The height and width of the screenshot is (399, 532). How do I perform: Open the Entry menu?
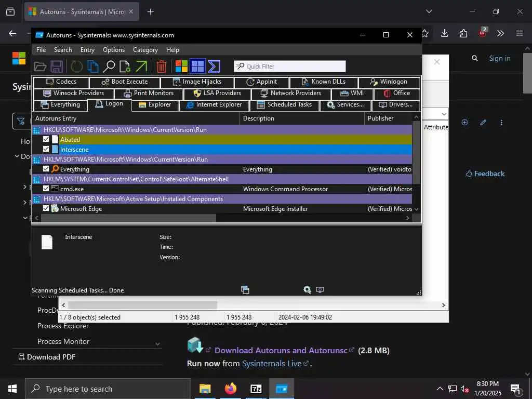click(87, 50)
